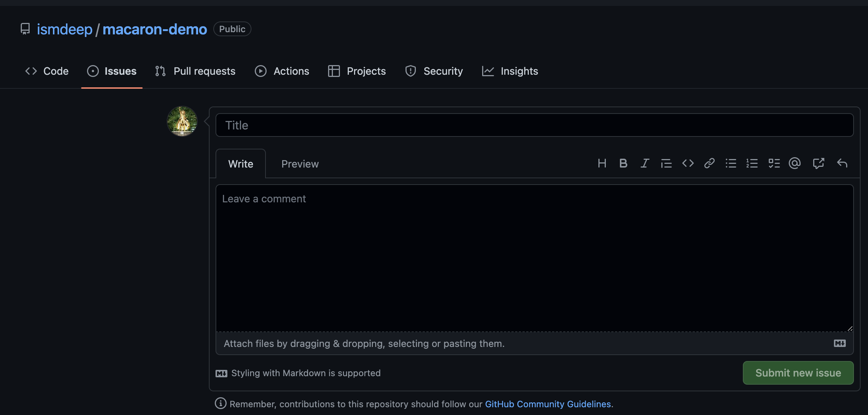The height and width of the screenshot is (415, 868).
Task: Submit the new issue
Action: click(798, 373)
